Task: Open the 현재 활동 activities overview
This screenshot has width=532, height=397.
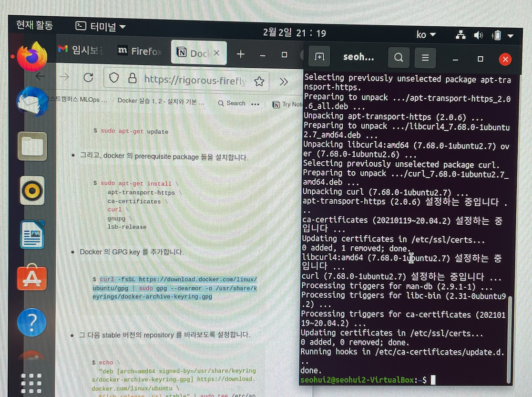Action: pyautogui.click(x=35, y=25)
